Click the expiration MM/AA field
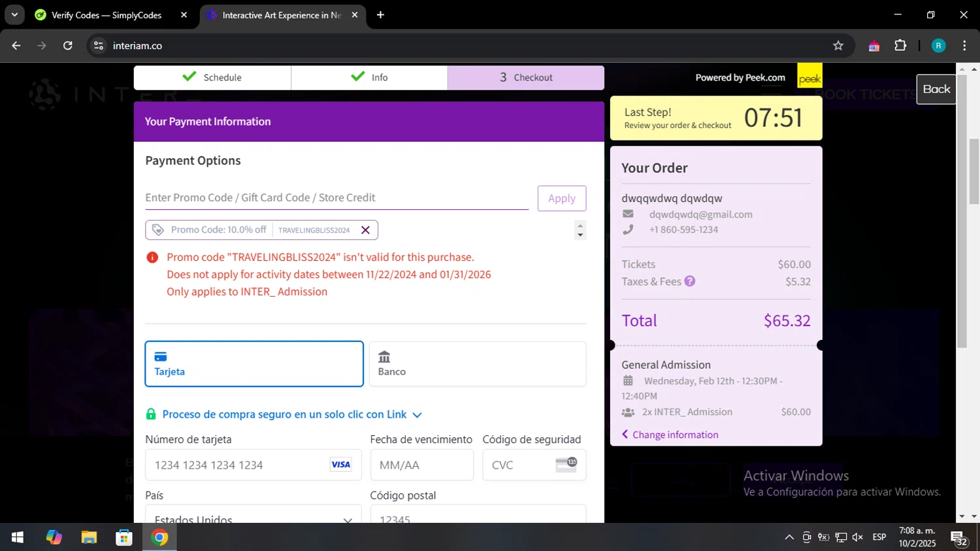The image size is (980, 551). (x=421, y=465)
